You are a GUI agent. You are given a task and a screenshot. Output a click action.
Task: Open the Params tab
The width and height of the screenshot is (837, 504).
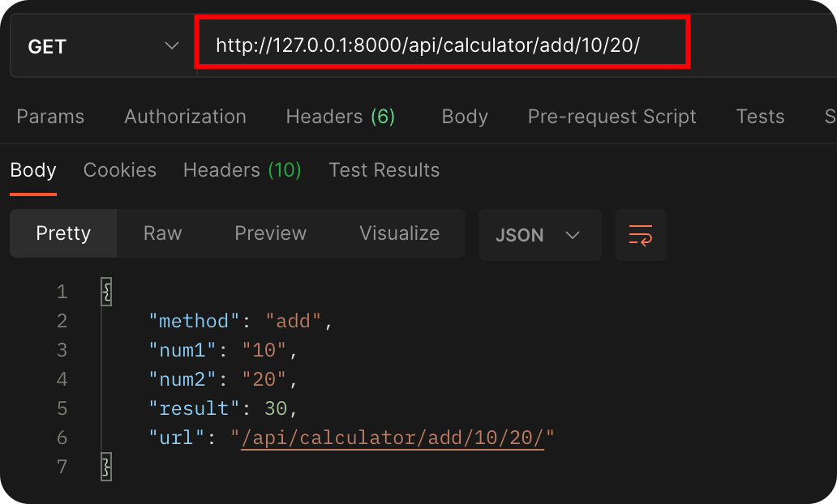click(50, 117)
